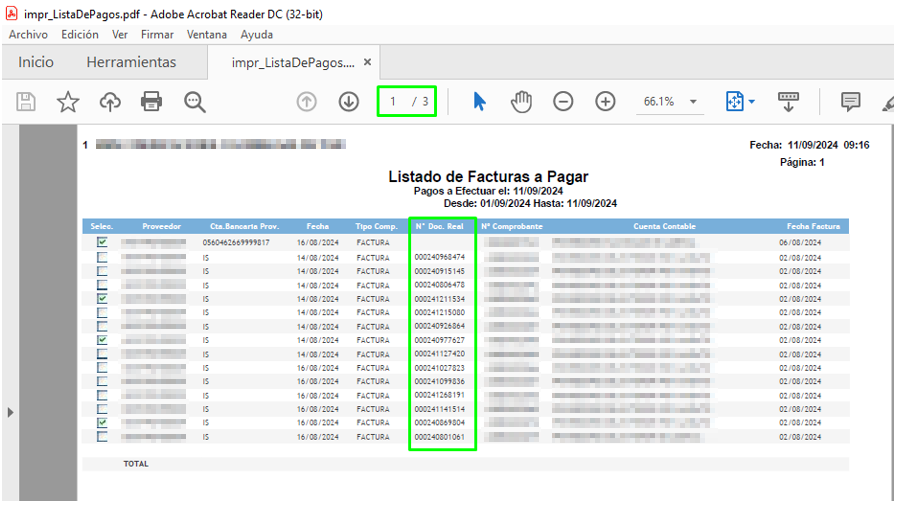Toggle checkbox in row with account 0560462669999817
Viewport: 899px width, 507px height.
[x=102, y=242]
